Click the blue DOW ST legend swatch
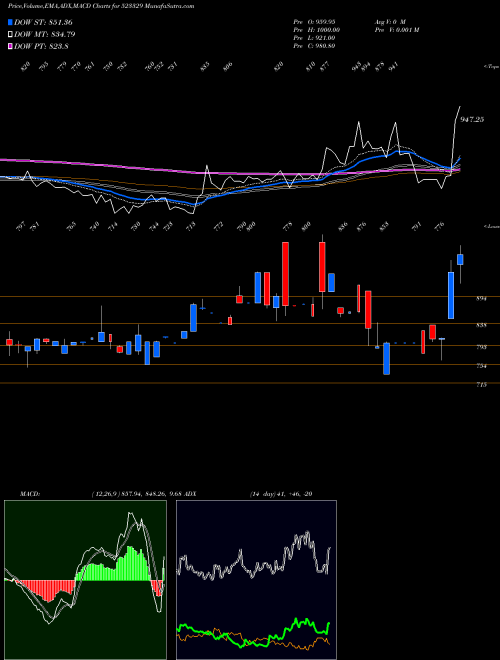500x660 pixels. (10, 22)
